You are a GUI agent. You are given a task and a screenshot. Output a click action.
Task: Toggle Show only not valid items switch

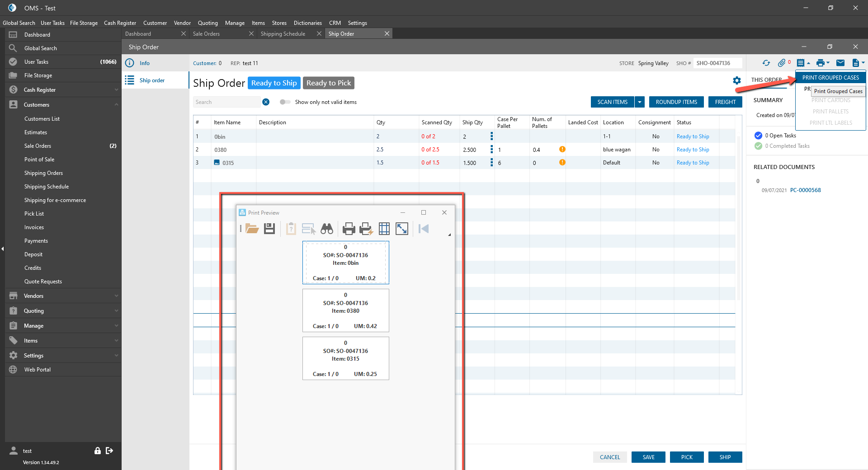285,102
